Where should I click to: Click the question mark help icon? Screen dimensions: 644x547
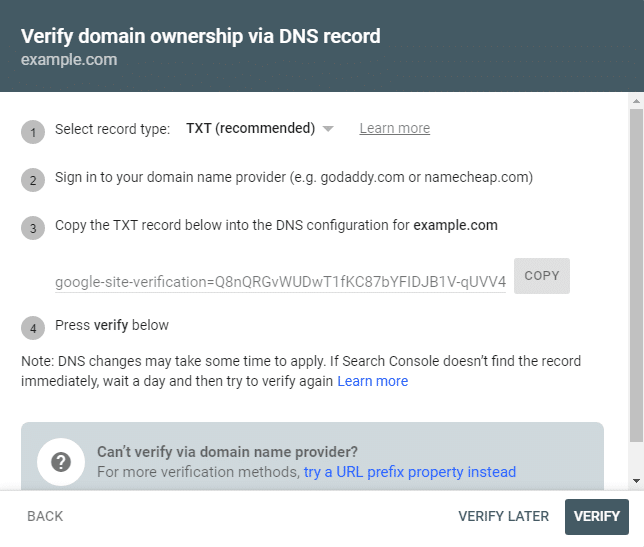click(61, 461)
